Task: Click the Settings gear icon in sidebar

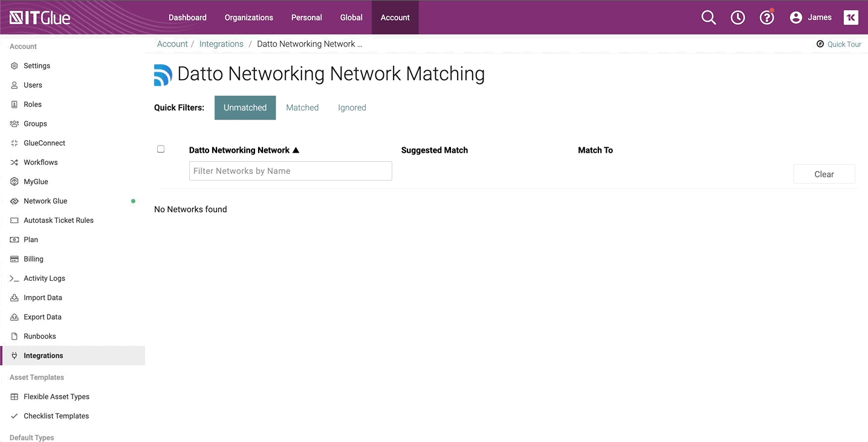Action: tap(15, 66)
